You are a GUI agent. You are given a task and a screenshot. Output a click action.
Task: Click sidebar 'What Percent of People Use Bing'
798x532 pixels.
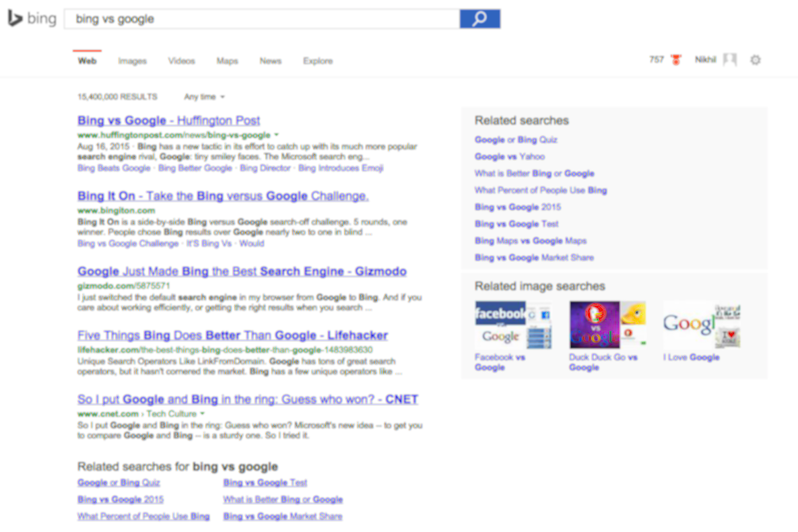(541, 190)
